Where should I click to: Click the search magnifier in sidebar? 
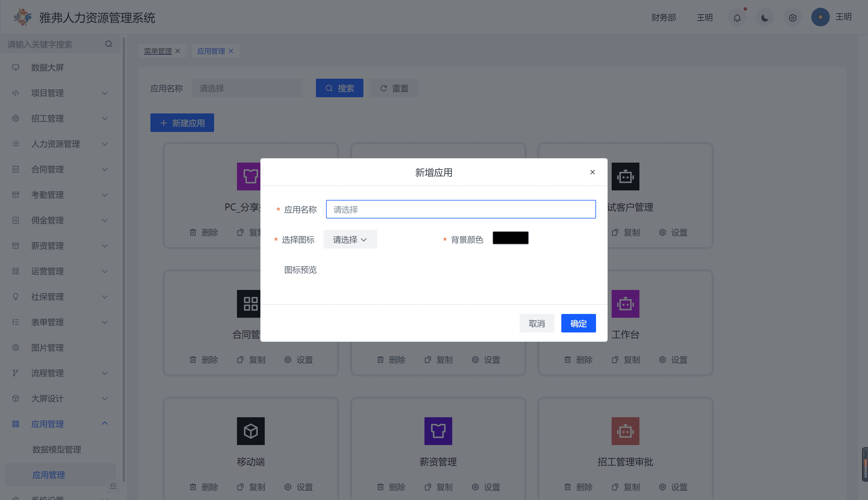[x=108, y=44]
